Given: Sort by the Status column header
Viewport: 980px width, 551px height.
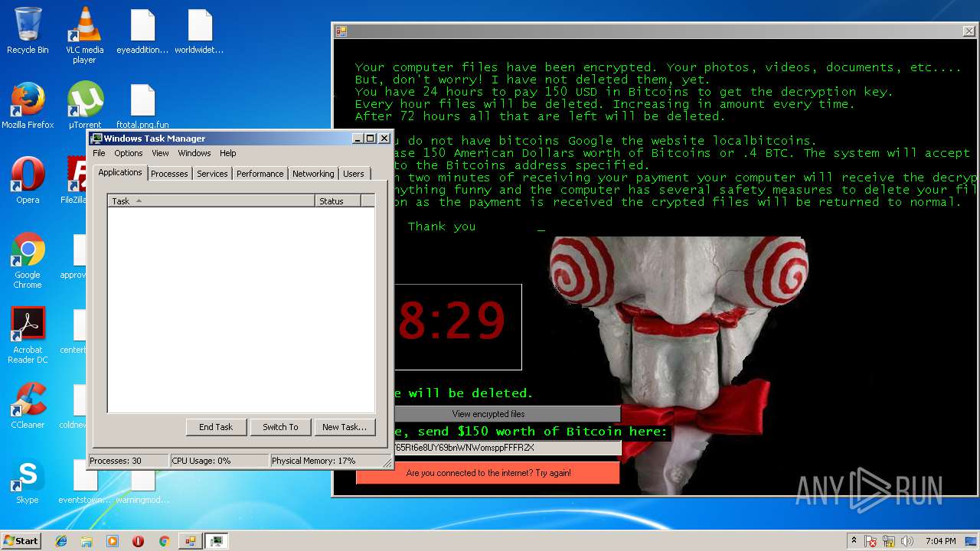Looking at the screenshot, I should tap(338, 201).
